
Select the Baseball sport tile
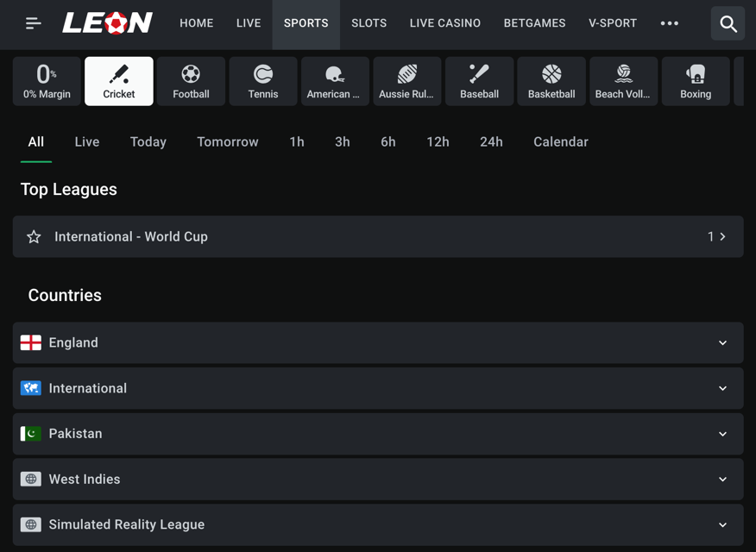coord(479,81)
